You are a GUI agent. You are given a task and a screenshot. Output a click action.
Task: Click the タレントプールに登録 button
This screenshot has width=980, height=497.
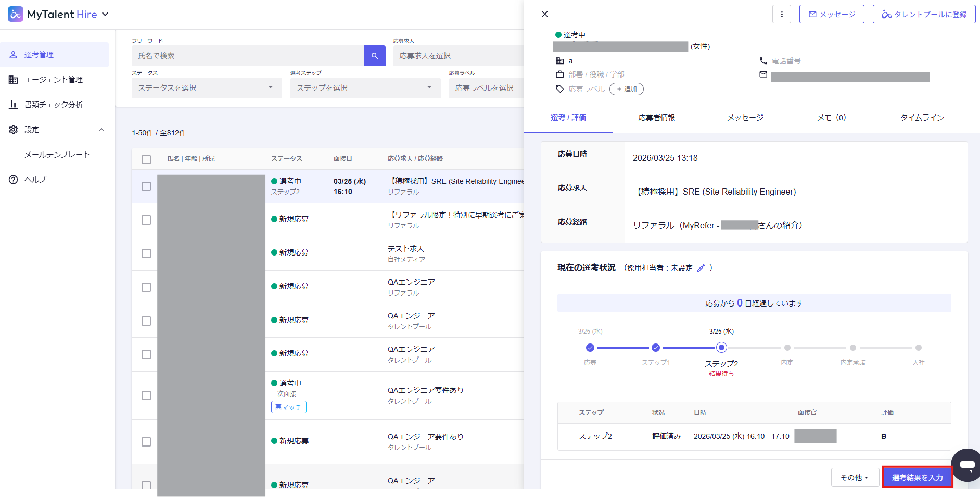[924, 15]
